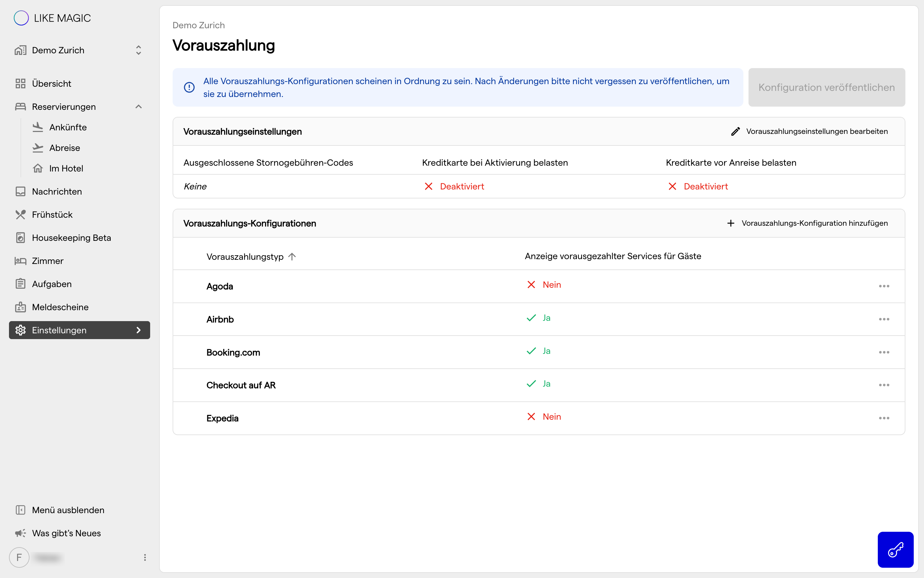This screenshot has height=578, width=924.
Task: Click the Übersicht grid icon
Action: pyautogui.click(x=20, y=83)
